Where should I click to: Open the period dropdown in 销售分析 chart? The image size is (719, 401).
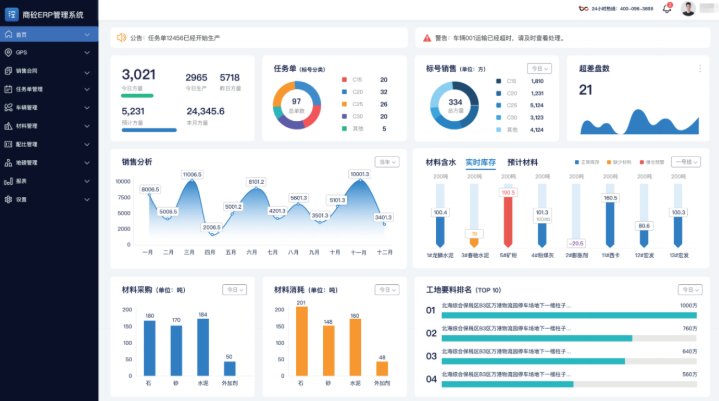pyautogui.click(x=387, y=162)
